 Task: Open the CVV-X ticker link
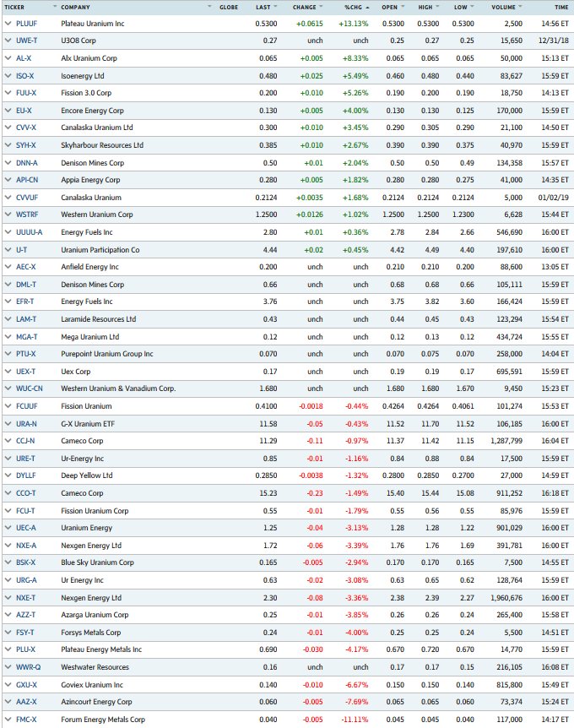click(x=26, y=128)
